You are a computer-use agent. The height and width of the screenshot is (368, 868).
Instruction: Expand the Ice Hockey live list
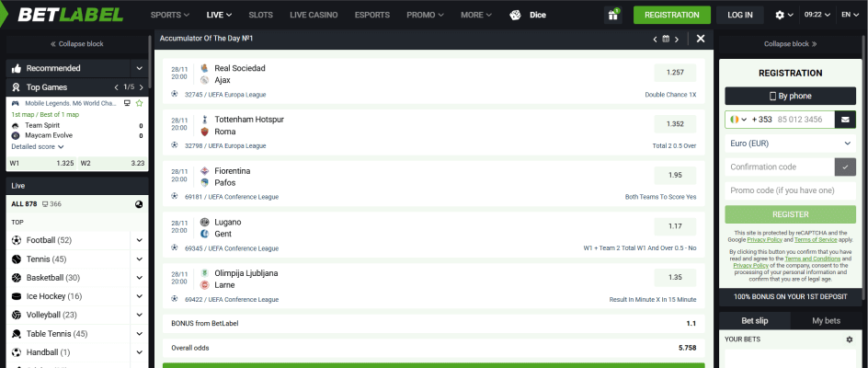(x=139, y=296)
